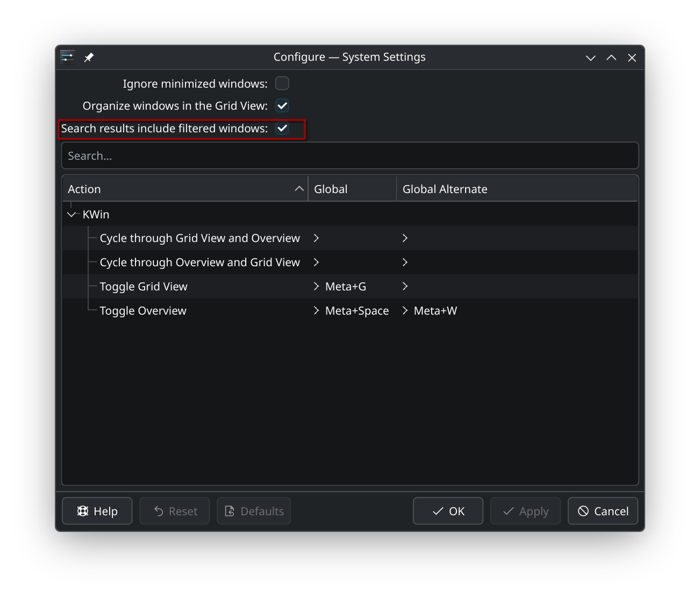The image size is (700, 597).
Task: Click the sort arrow in Action header
Action: (299, 189)
